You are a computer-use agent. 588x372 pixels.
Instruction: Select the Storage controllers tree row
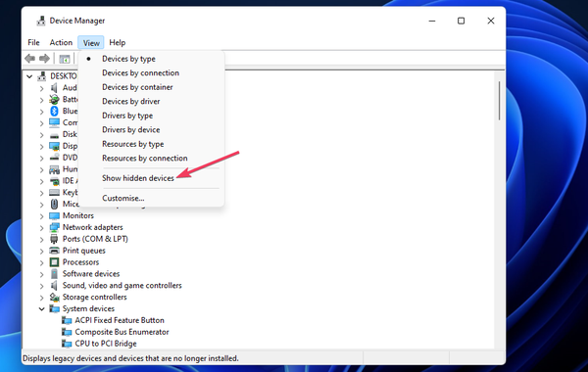[94, 297]
